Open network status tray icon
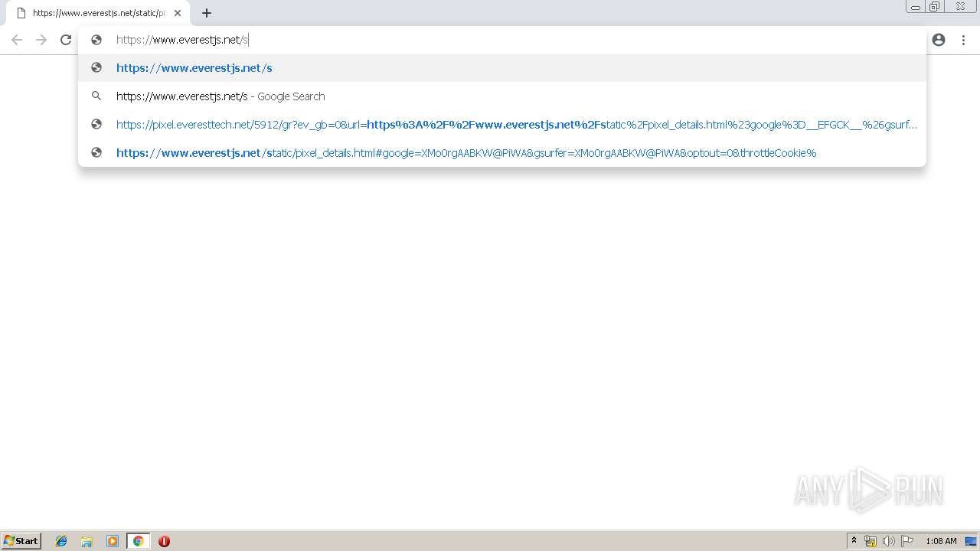980x551 pixels. coord(871,541)
